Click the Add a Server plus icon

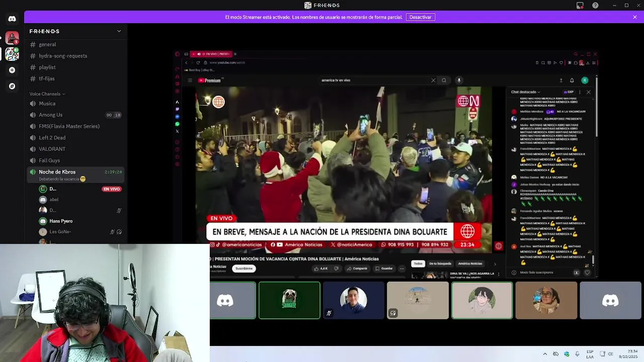pos(12,70)
